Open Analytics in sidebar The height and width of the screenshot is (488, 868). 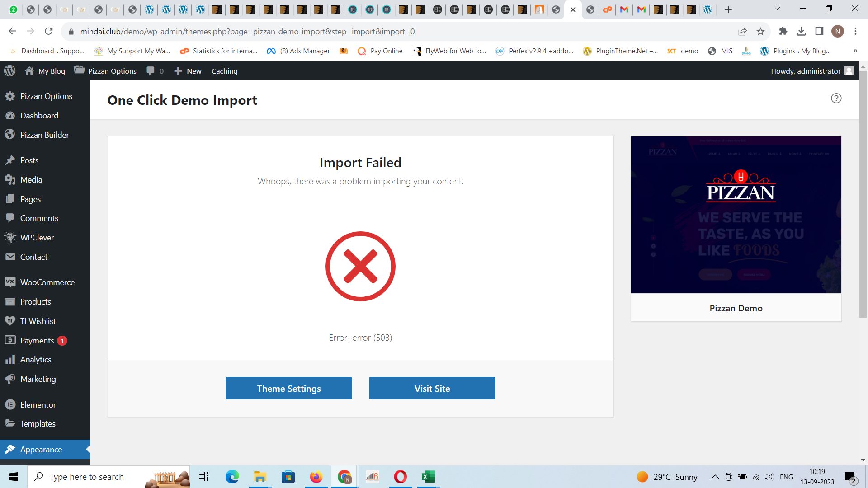click(45, 360)
